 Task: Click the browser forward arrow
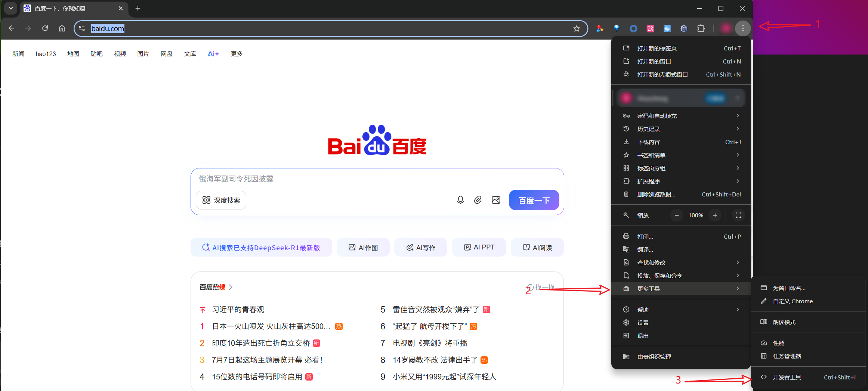tap(28, 28)
